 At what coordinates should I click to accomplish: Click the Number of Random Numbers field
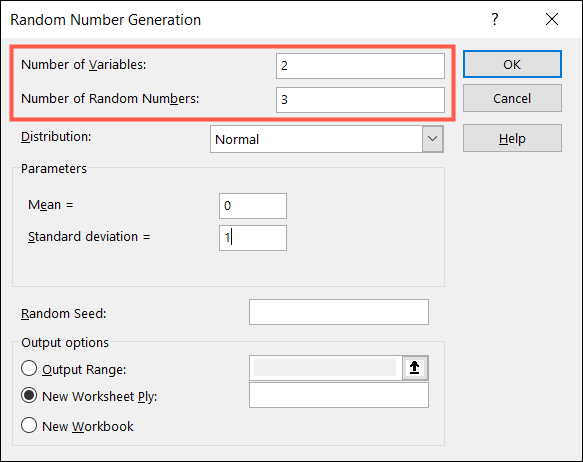pos(360,100)
